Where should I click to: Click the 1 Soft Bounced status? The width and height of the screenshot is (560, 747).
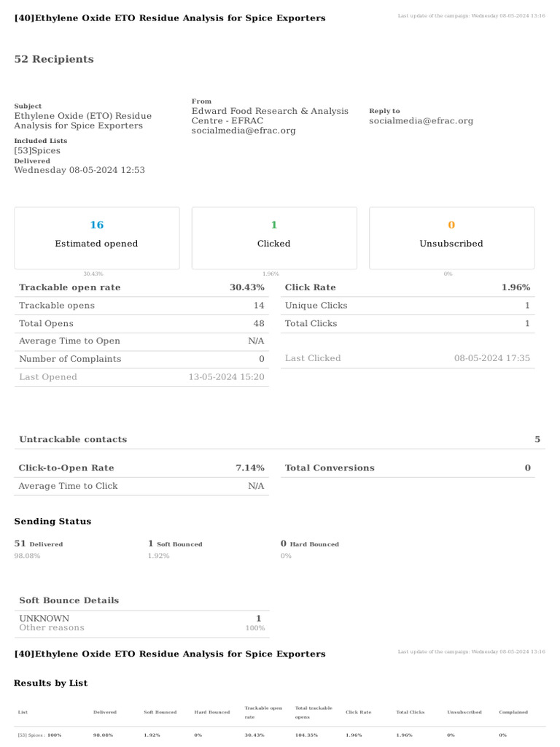tap(175, 543)
